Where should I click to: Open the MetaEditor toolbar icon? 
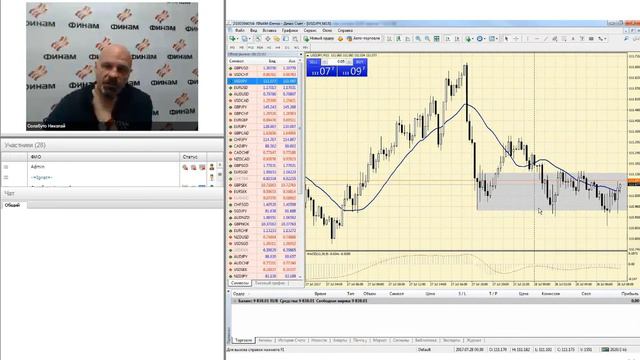pos(340,39)
